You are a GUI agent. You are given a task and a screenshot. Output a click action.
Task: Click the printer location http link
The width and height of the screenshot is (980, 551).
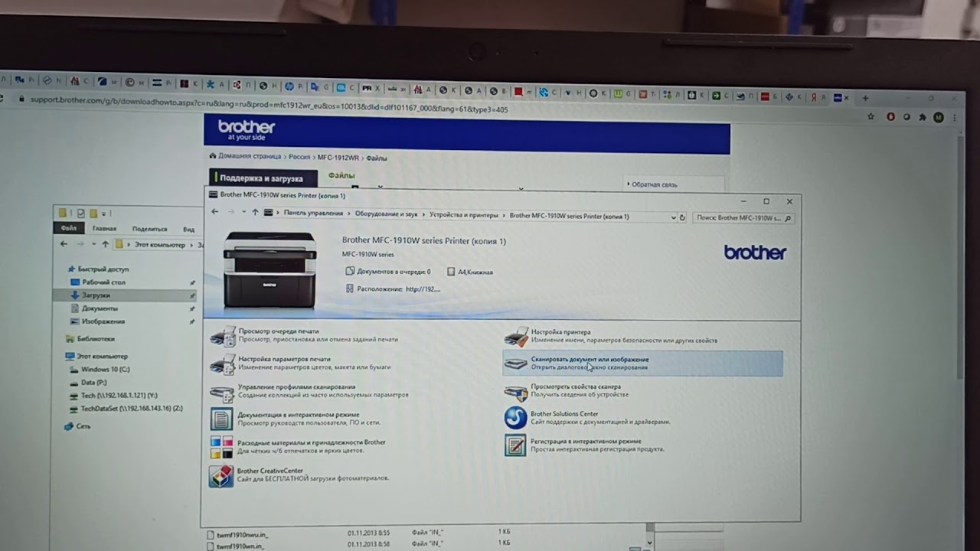point(423,289)
